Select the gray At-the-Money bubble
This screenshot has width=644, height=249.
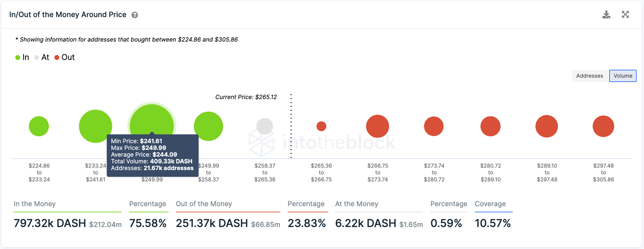[x=265, y=126]
